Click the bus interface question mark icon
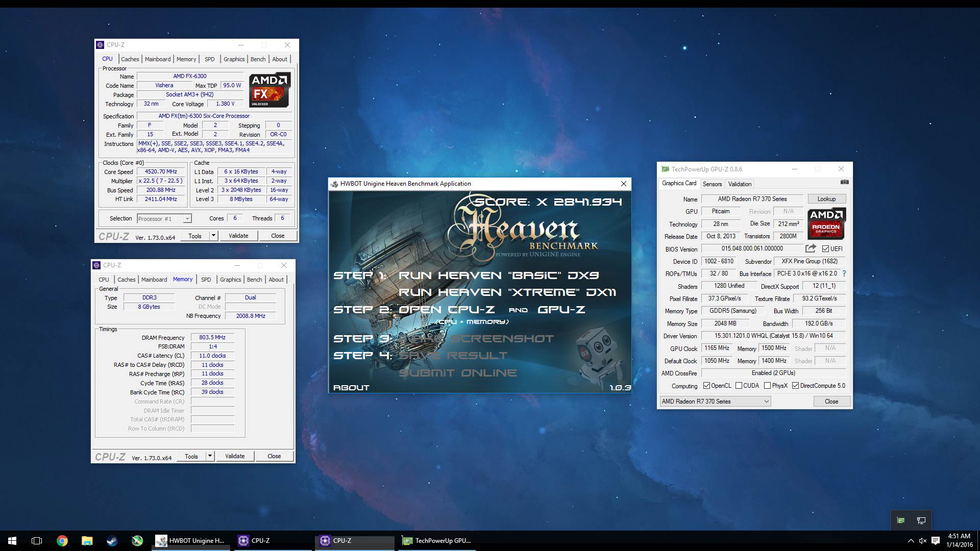 [x=844, y=273]
